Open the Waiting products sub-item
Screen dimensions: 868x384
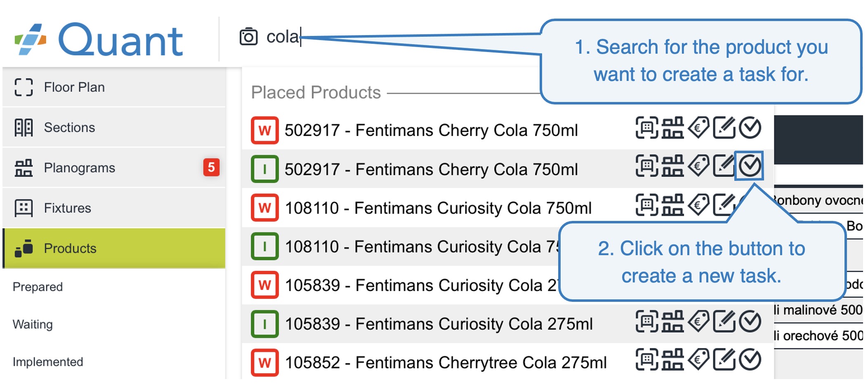[33, 324]
